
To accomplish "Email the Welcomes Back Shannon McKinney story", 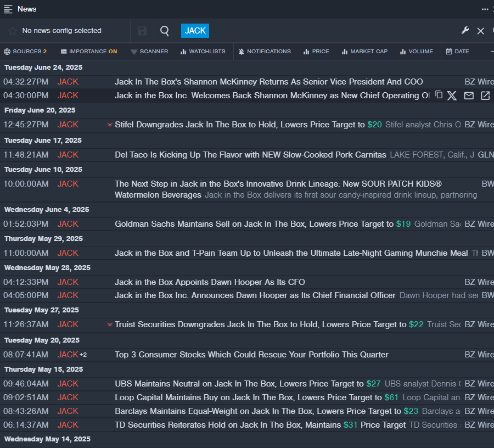I will coord(469,96).
